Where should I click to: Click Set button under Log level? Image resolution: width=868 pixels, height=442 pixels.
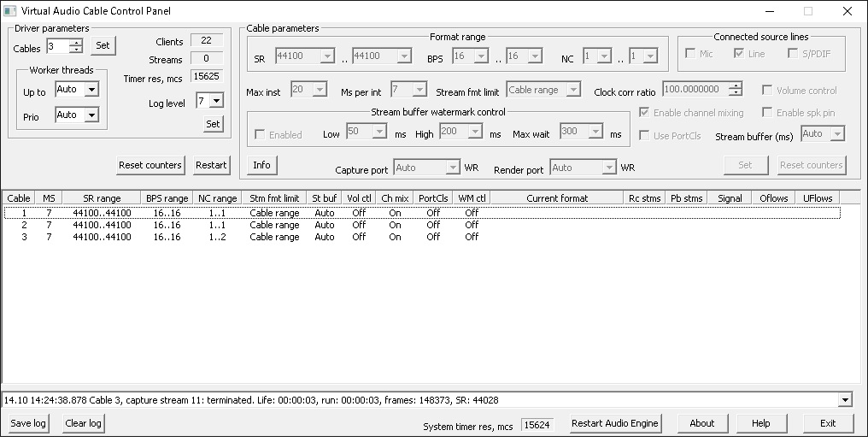[x=213, y=124]
